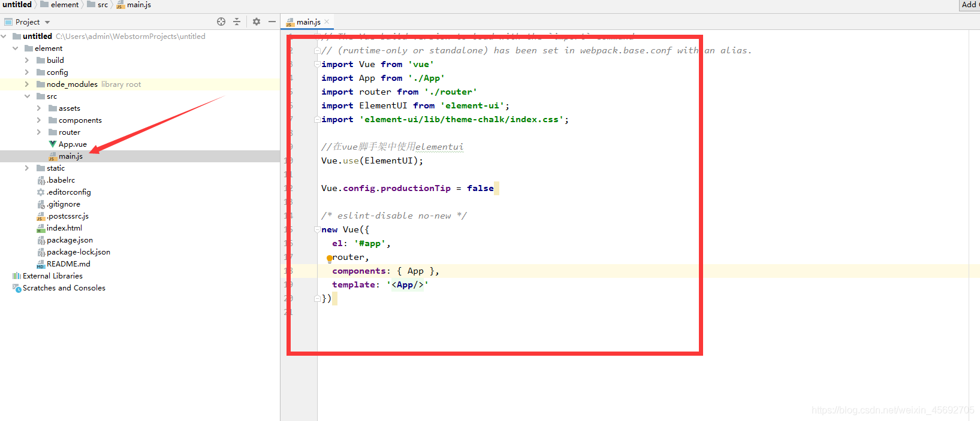Fold the import block at 'import Vue'

click(317, 65)
